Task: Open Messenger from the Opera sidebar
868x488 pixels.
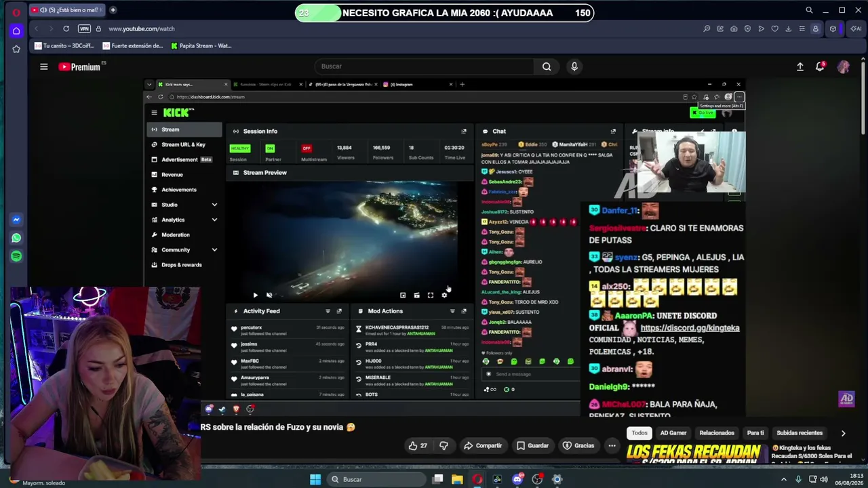Action: (x=16, y=220)
